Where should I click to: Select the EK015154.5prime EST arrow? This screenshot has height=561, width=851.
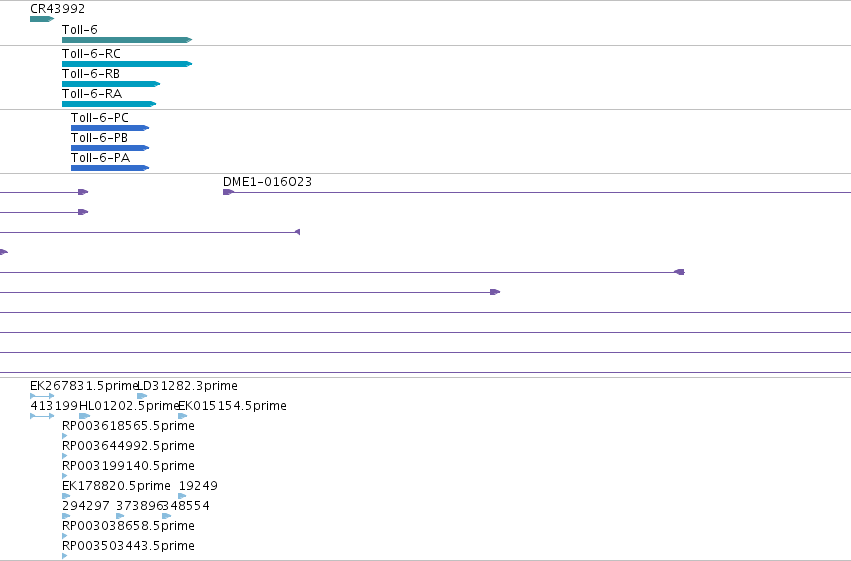183,416
